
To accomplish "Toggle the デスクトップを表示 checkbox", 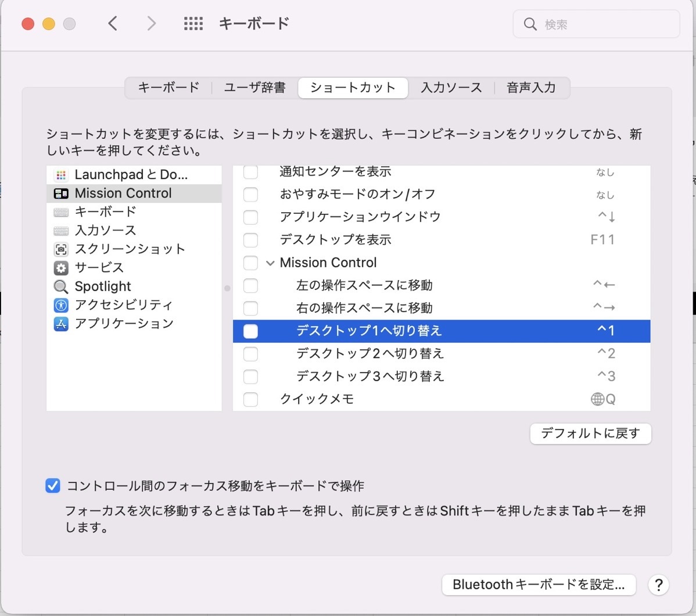I will [250, 240].
